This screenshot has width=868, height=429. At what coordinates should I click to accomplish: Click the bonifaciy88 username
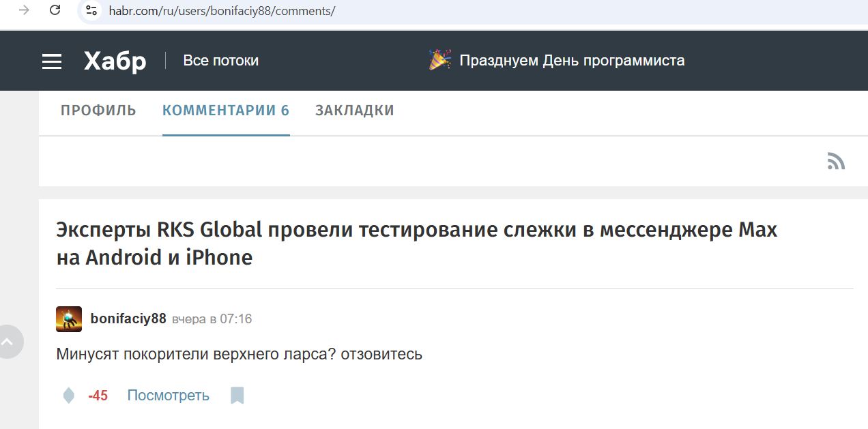128,319
